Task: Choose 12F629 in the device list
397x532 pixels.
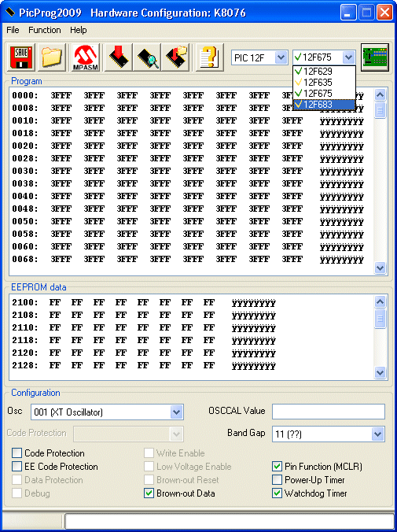Action: (x=324, y=72)
